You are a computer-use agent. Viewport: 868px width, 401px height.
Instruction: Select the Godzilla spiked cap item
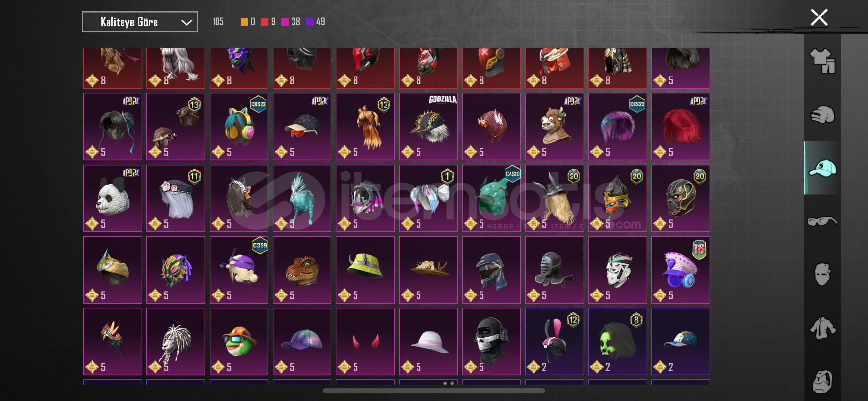tap(428, 127)
